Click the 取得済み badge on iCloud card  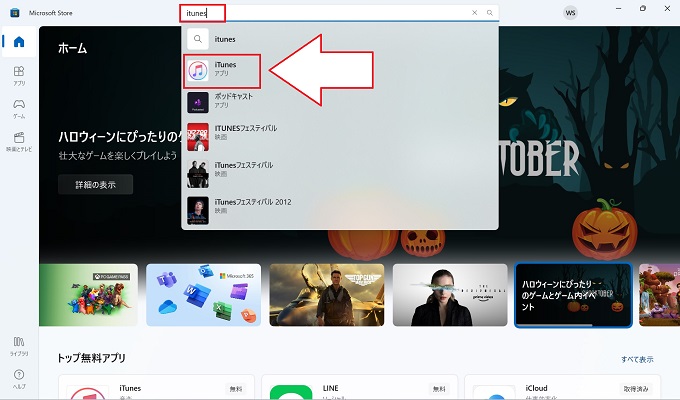[636, 389]
